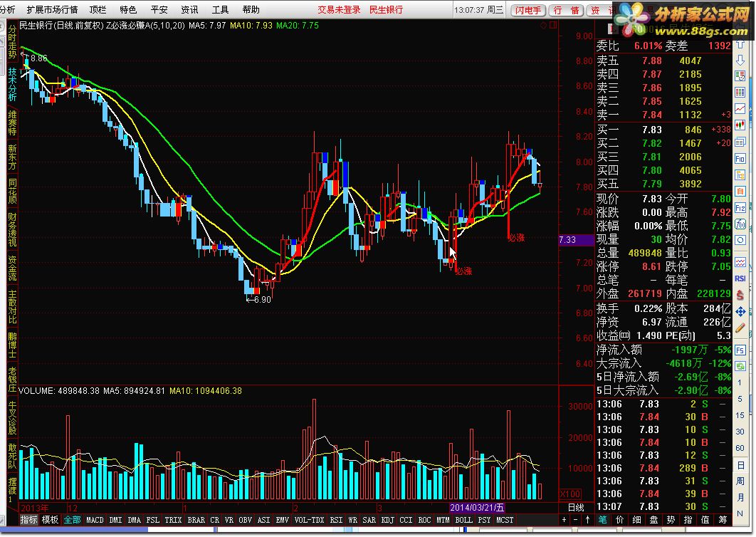Click the minus zoom button below chart

pyautogui.click(x=575, y=520)
